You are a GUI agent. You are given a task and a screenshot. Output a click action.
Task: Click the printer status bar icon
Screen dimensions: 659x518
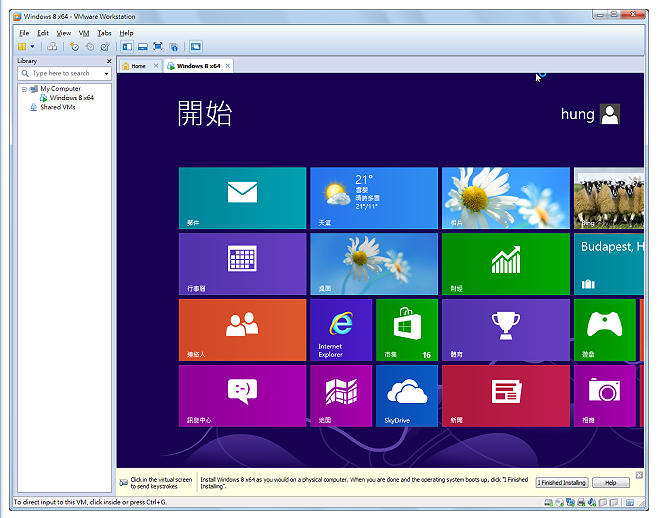point(581,502)
